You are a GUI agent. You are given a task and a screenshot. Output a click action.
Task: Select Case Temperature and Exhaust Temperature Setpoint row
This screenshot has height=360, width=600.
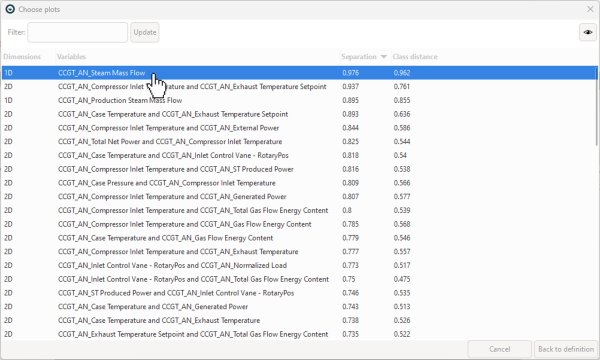click(x=299, y=114)
